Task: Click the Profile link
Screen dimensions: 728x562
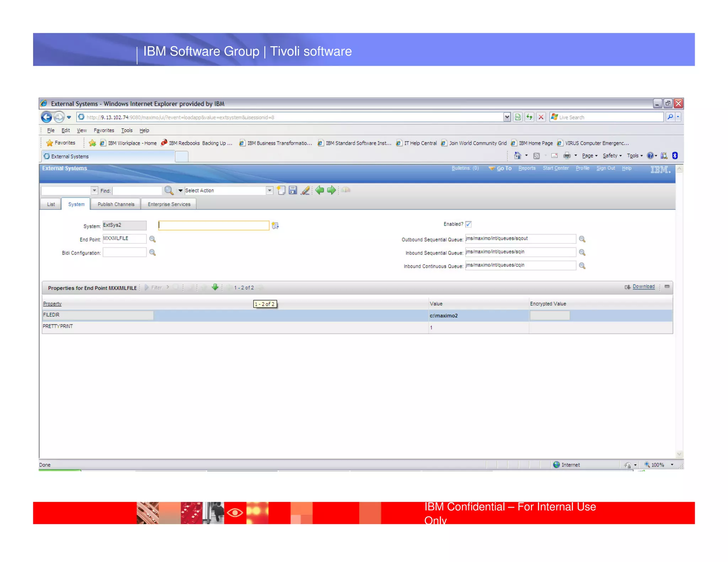Action: tap(582, 168)
